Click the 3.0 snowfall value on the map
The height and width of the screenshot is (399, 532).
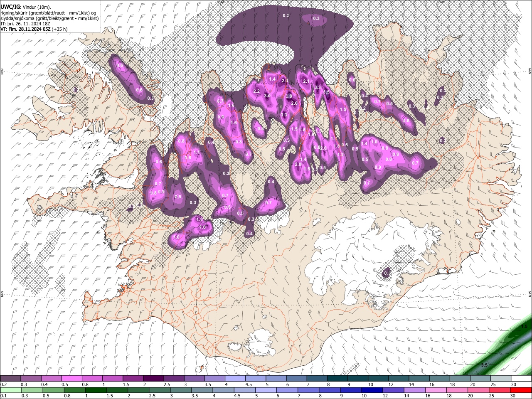267,96
